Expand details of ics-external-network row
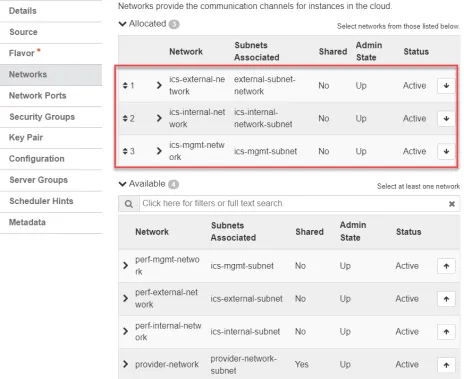464x379 pixels. click(x=159, y=85)
